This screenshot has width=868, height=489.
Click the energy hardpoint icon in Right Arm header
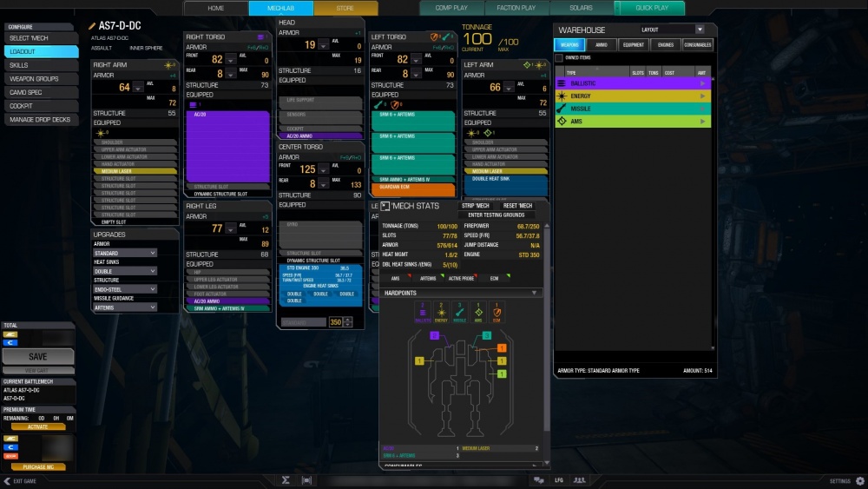(168, 65)
